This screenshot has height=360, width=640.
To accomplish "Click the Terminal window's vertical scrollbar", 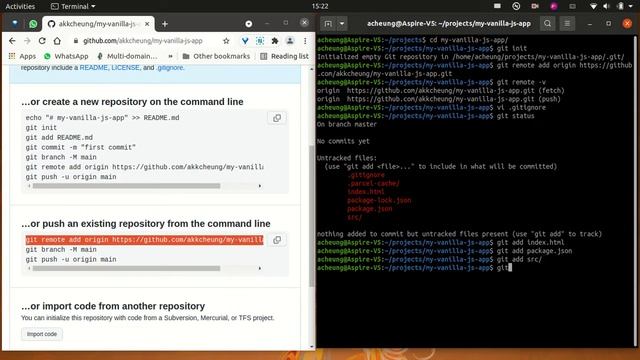I will point(636,192).
